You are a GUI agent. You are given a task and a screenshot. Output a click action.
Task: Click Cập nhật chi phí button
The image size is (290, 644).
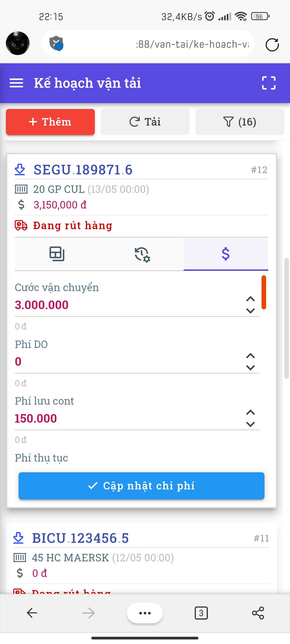142,486
